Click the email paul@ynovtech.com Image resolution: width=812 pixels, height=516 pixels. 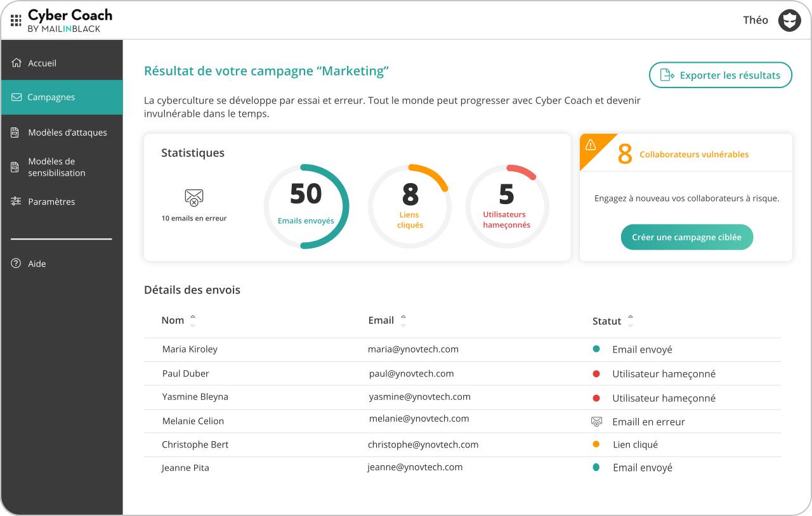411,373
